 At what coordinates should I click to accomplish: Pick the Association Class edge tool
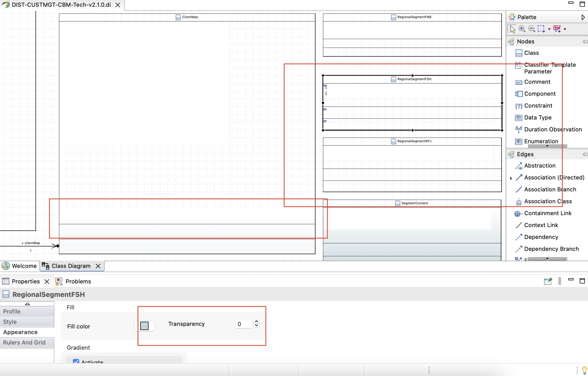pos(543,201)
